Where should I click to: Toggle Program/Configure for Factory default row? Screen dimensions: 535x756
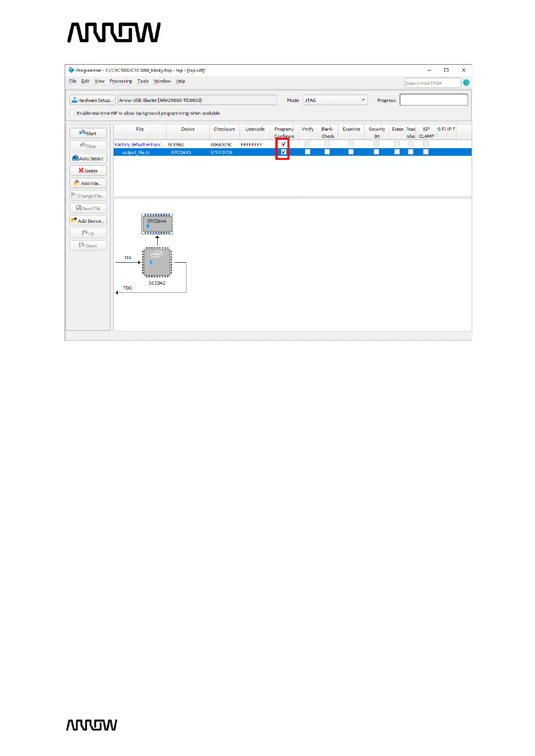[283, 144]
